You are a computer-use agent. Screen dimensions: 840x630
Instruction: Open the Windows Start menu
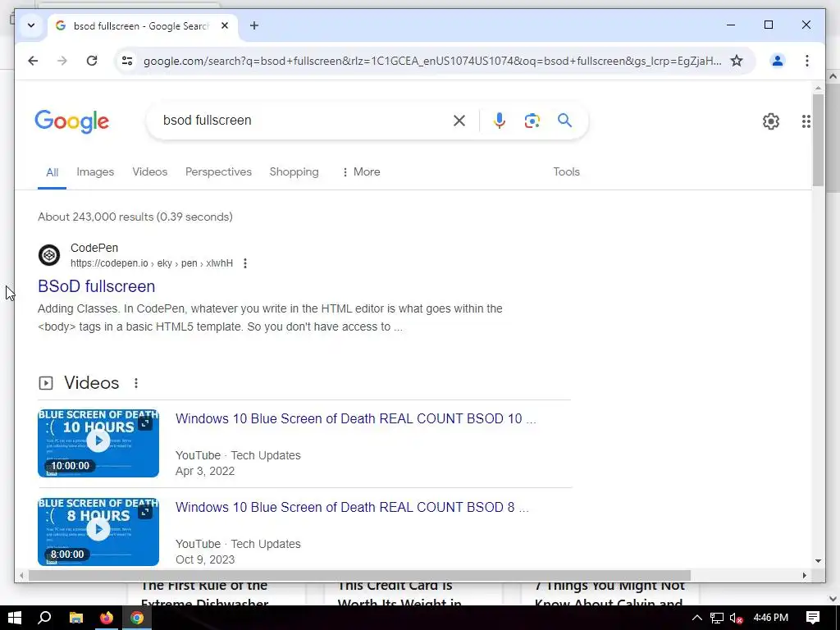coord(15,618)
